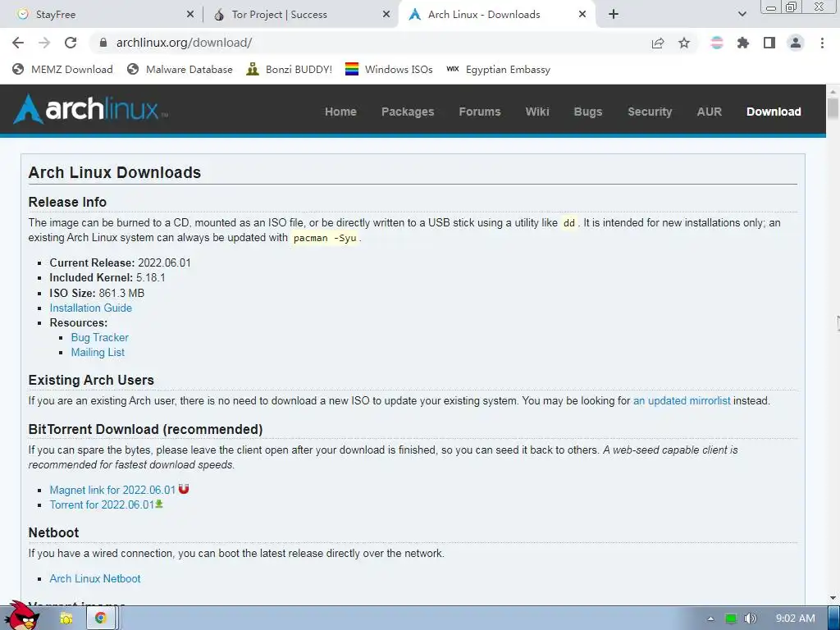Click the 'Arch Linux Downloads' heading
This screenshot has height=630, width=840.
(115, 172)
